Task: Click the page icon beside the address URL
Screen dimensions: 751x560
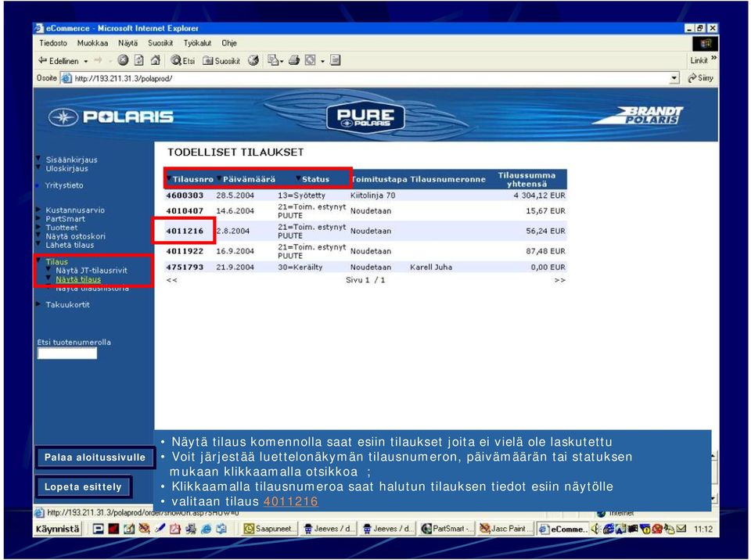Action: click(x=66, y=78)
